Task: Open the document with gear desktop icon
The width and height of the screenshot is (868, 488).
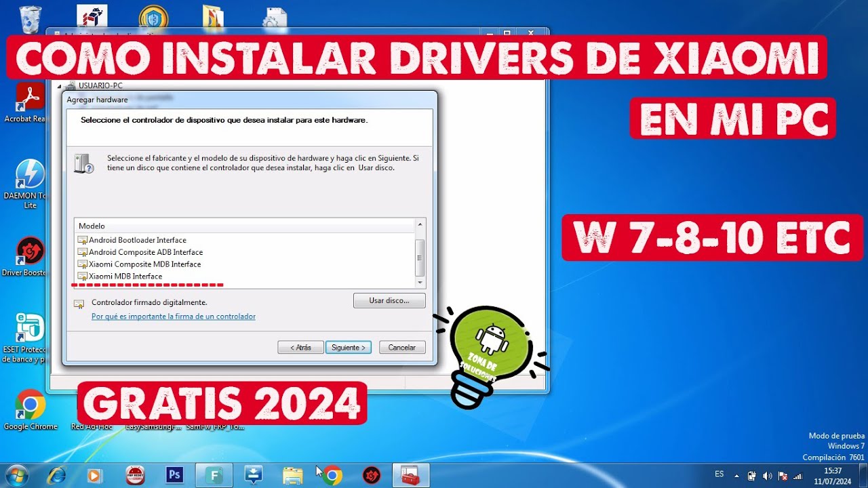Action: pyautogui.click(x=275, y=18)
